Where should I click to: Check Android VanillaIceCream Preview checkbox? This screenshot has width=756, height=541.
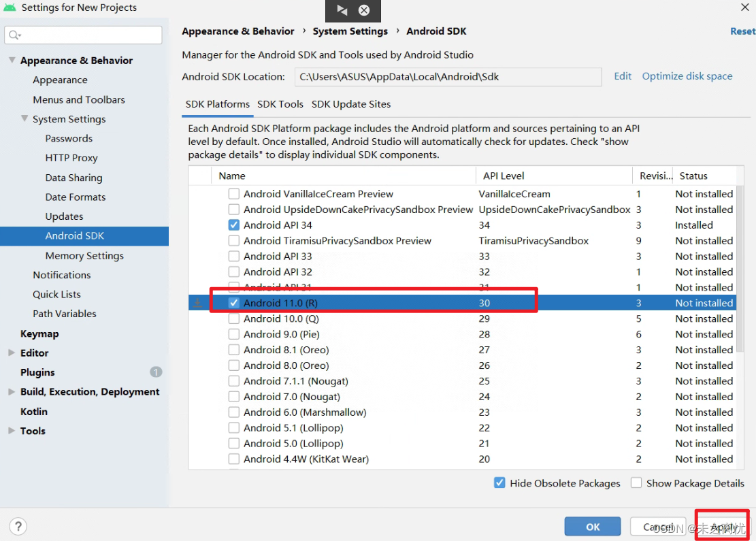pos(234,194)
